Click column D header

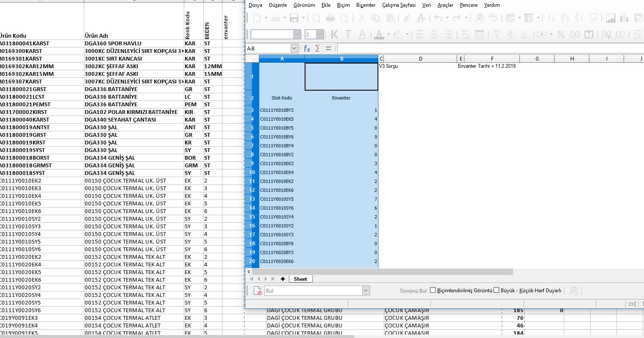tap(420, 59)
